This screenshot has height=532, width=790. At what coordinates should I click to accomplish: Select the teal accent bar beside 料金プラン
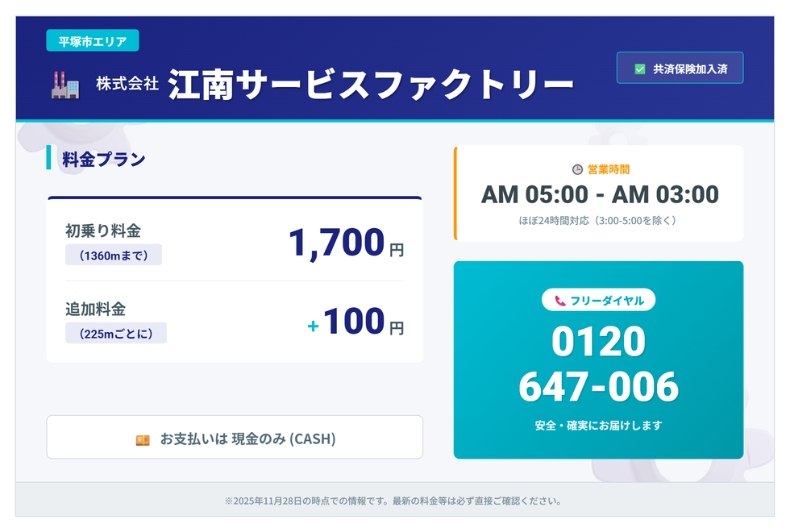point(47,159)
